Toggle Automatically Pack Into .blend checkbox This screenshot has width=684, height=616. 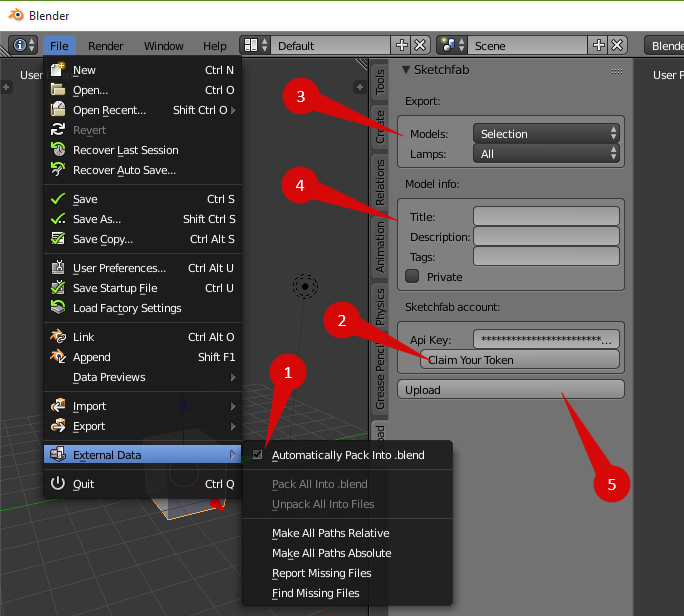pyautogui.click(x=257, y=455)
